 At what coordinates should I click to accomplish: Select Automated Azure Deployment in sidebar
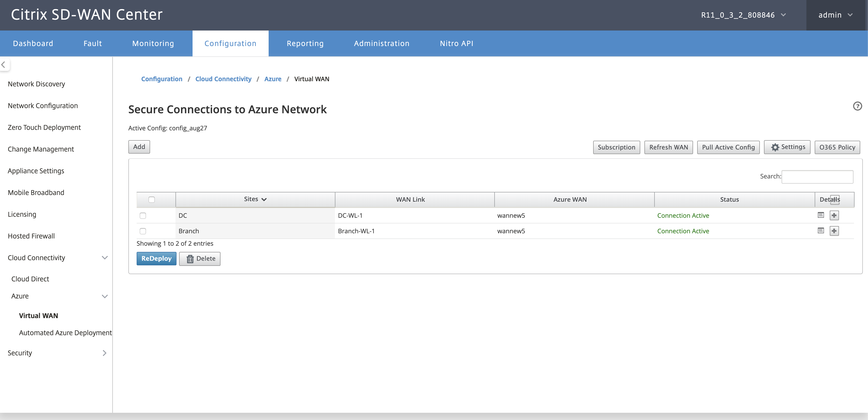coord(65,333)
